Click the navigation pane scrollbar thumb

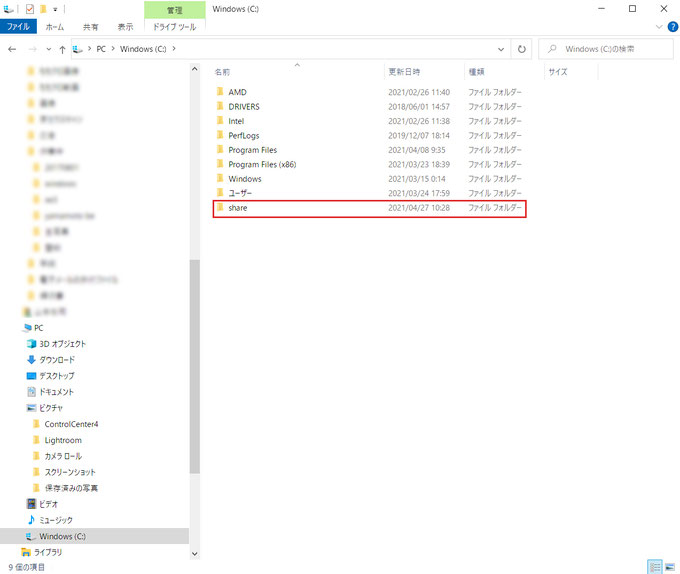coord(194,366)
